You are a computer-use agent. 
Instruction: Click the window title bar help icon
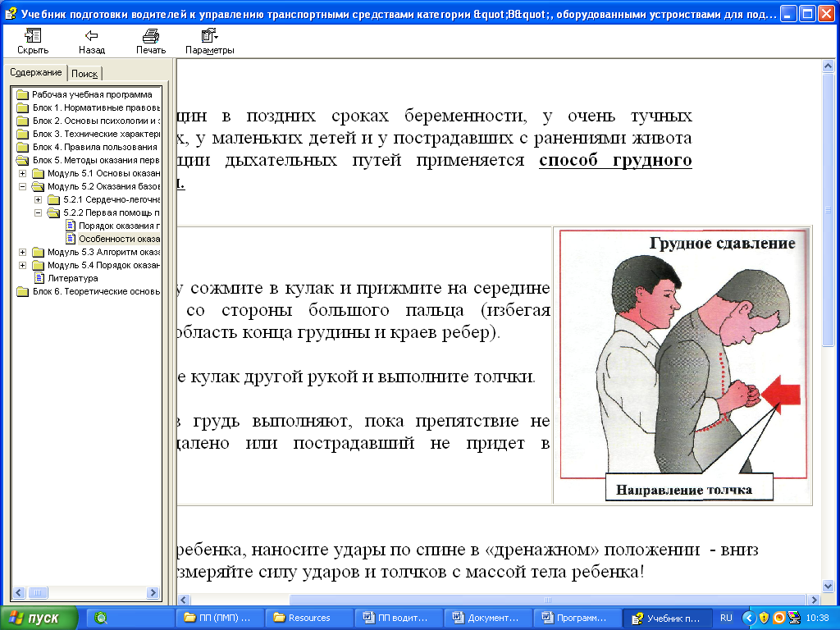click(10, 13)
